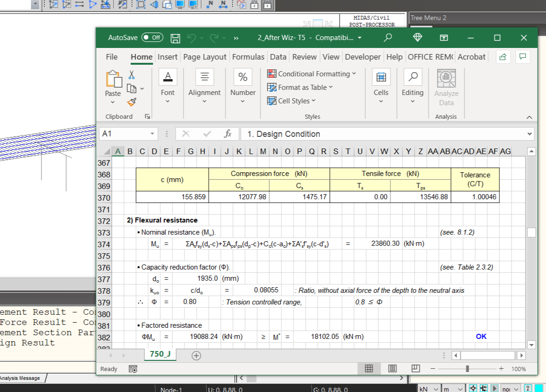Image resolution: width=546 pixels, height=392 pixels.
Task: Redo the action in Excel title bar
Action: (214, 38)
